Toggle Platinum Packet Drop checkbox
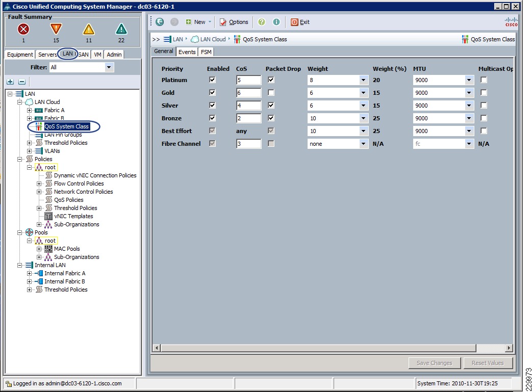The width and height of the screenshot is (532, 392). click(271, 80)
